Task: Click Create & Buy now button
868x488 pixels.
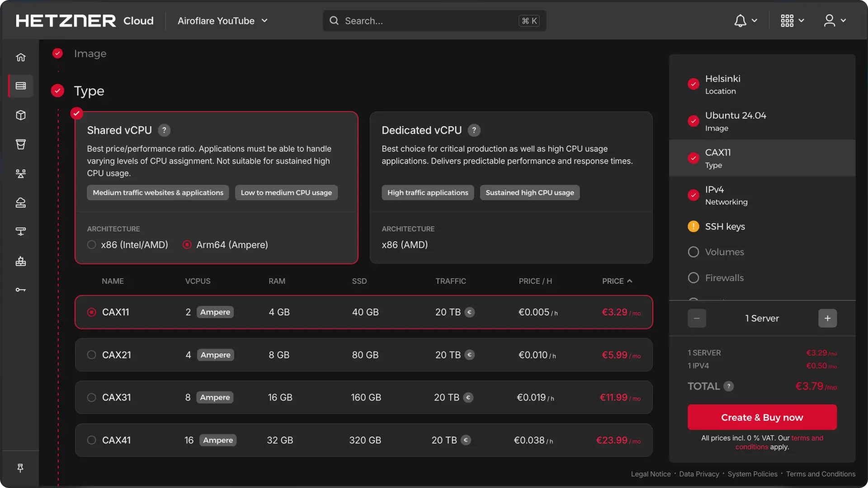Action: (x=762, y=418)
